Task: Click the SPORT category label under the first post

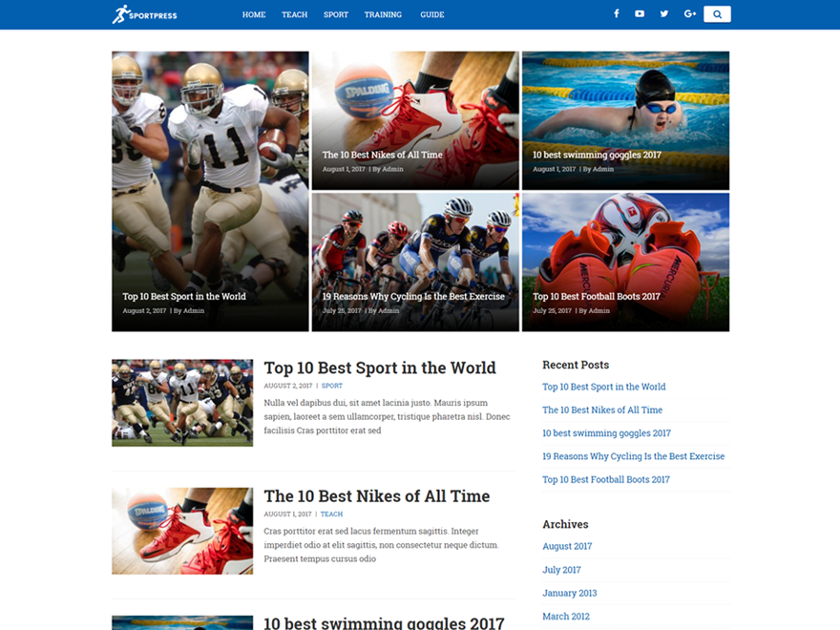Action: (331, 385)
